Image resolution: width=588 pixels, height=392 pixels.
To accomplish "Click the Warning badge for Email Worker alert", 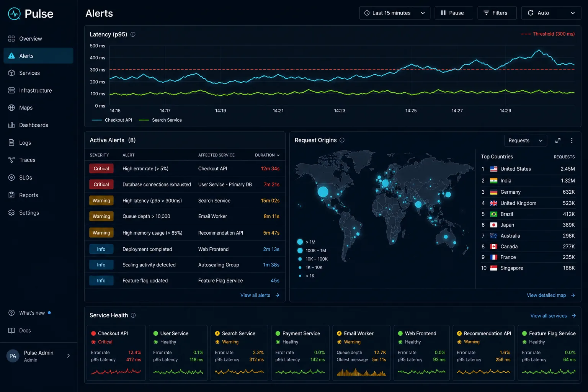I will click(x=101, y=217).
